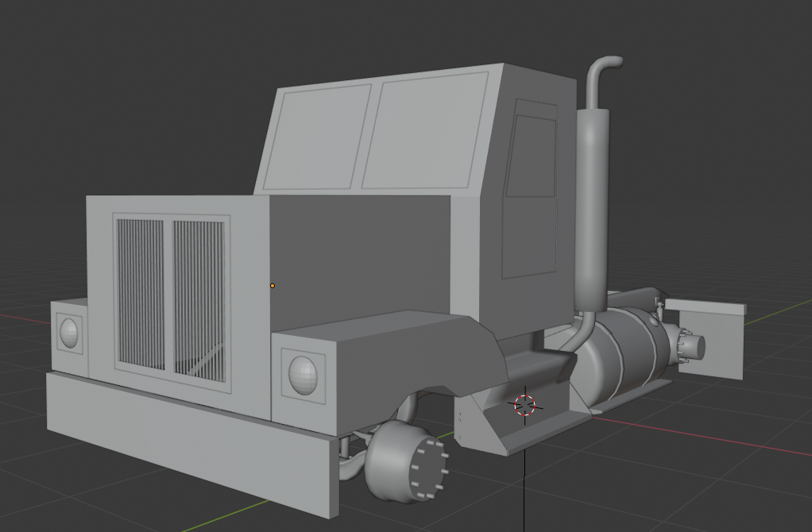Click the orange origin dot on the hood edge
Image resolution: width=812 pixels, height=532 pixels.
tap(273, 286)
